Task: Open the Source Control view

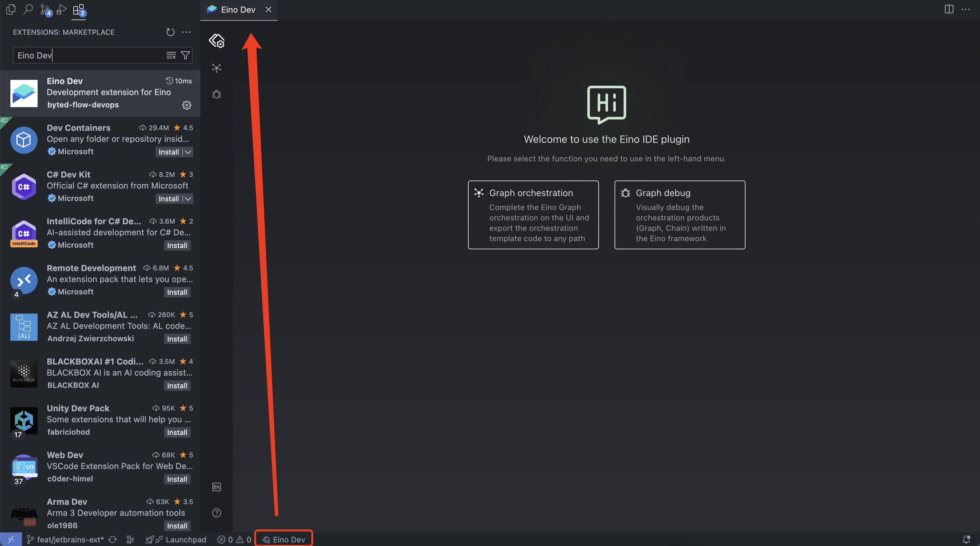Action: 45,9
